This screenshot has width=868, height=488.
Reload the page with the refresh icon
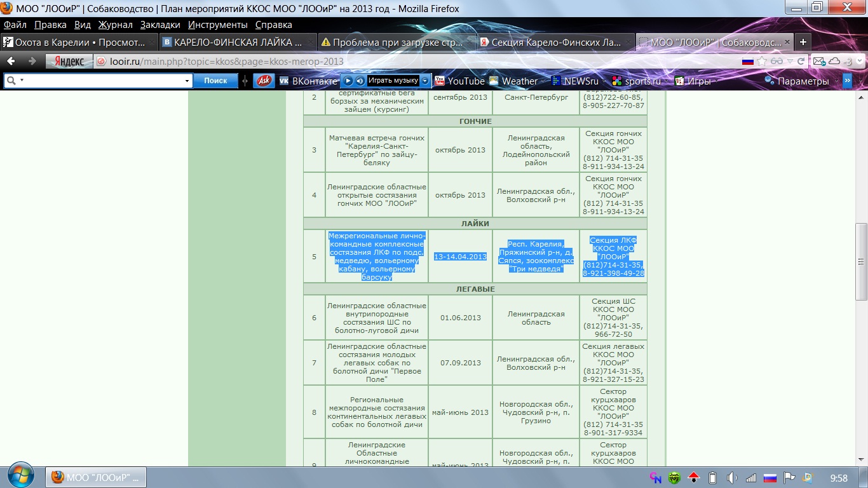[x=801, y=62]
